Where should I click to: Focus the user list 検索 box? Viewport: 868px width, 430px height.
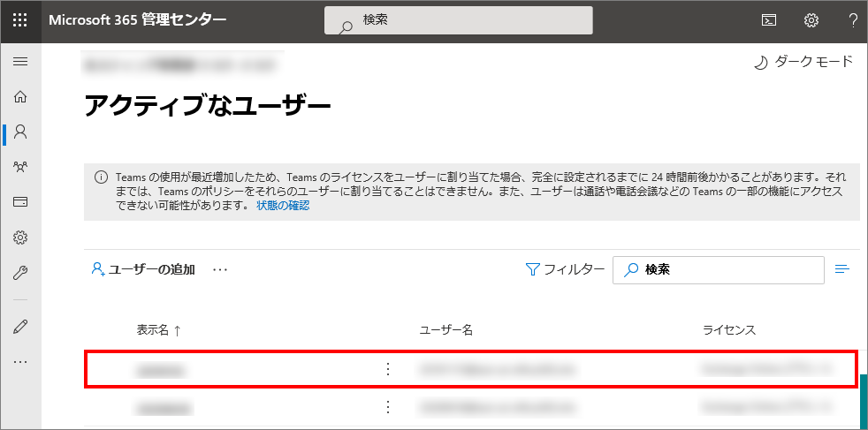(x=719, y=269)
